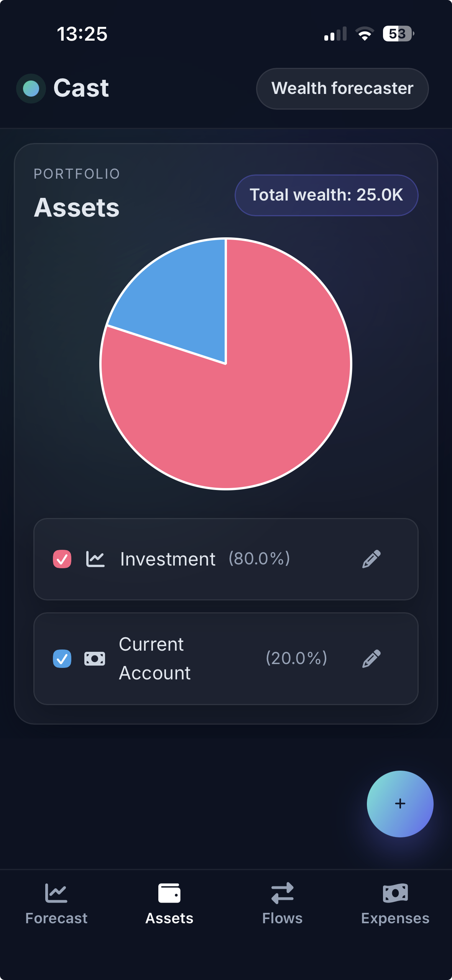Edit the Investment asset with pencil icon
The image size is (452, 980).
(x=371, y=559)
